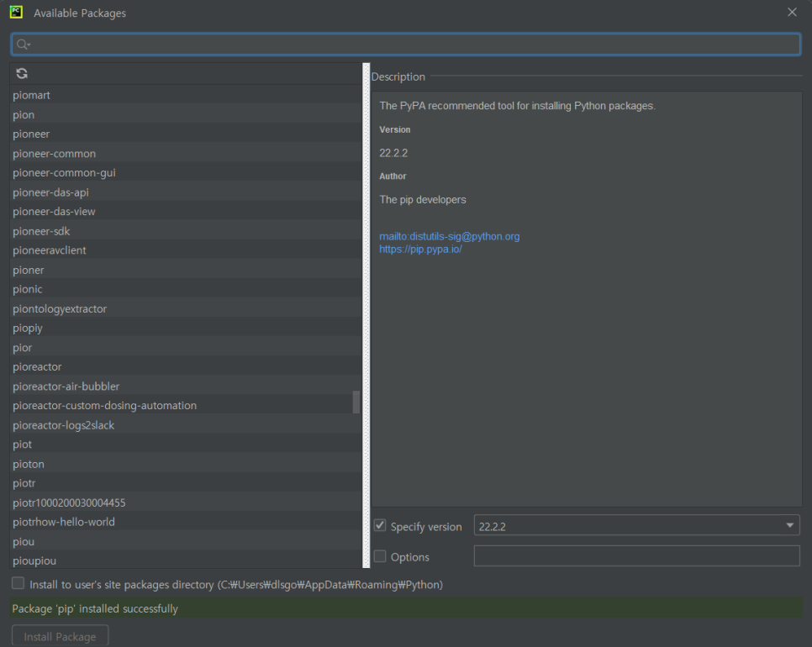Select the piou package

(186, 542)
